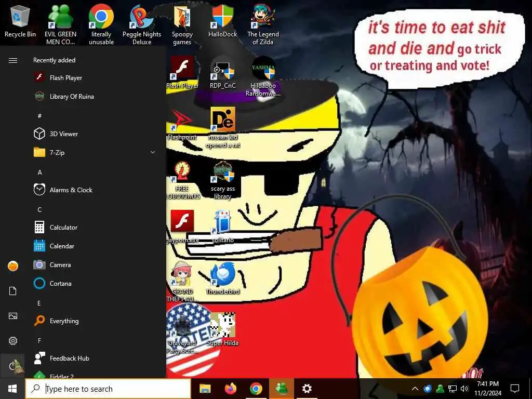Screen dimensions: 532x399
Task: Open network icon in system tray
Action: (x=453, y=389)
